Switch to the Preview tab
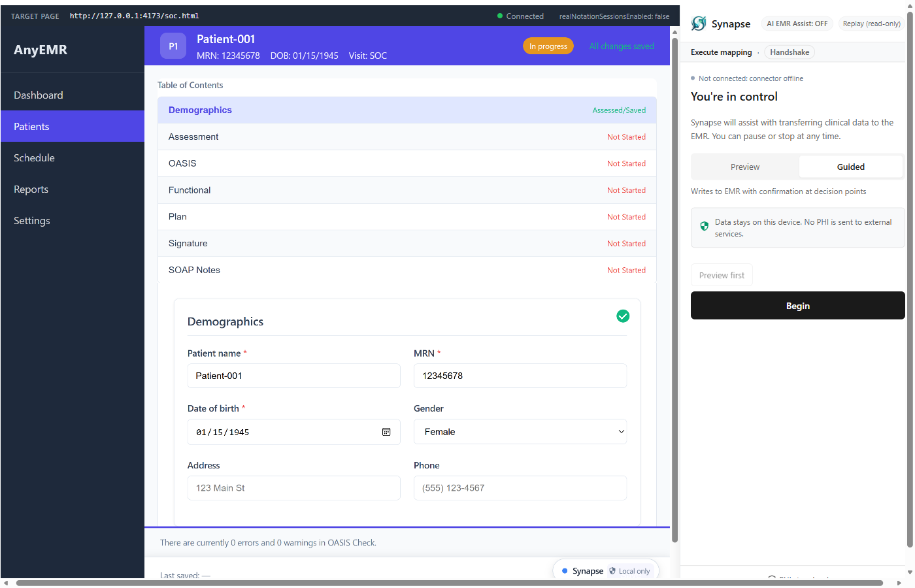 745,167
